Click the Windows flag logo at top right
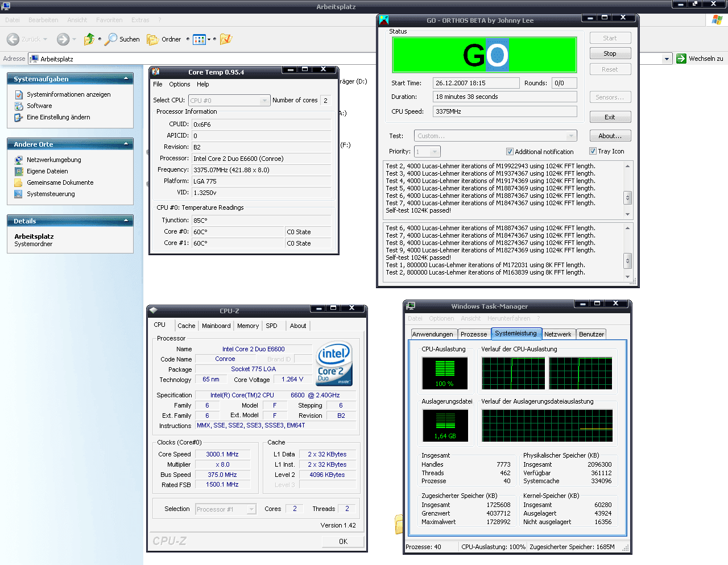The image size is (728, 565). (x=717, y=20)
